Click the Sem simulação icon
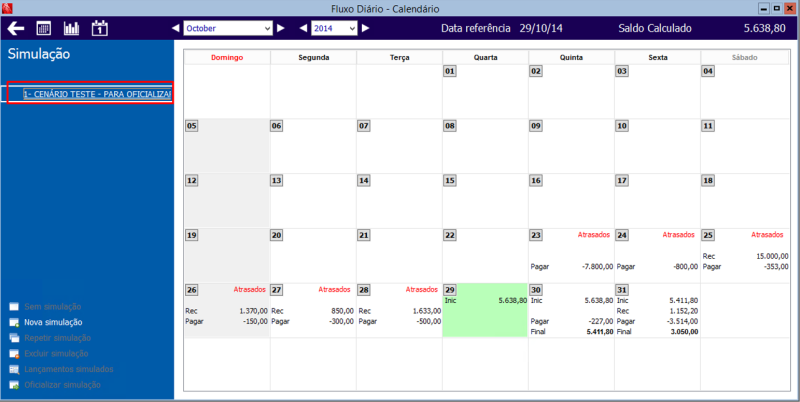 (x=14, y=307)
